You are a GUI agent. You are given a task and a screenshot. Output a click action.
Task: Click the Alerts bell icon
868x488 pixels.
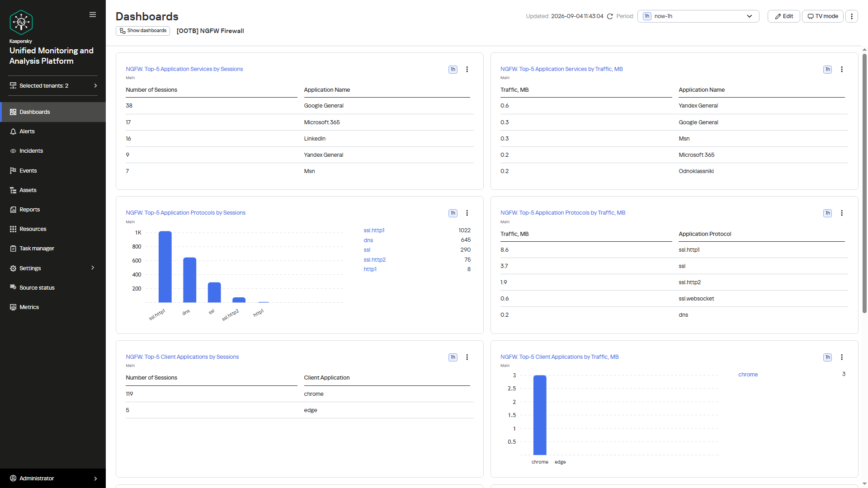(x=13, y=131)
